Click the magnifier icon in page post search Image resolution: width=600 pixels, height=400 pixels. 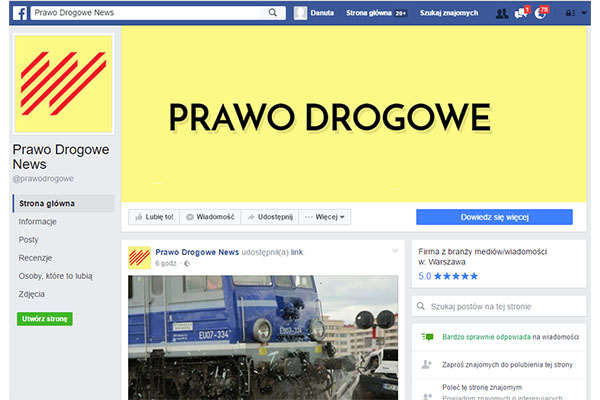coord(421,306)
